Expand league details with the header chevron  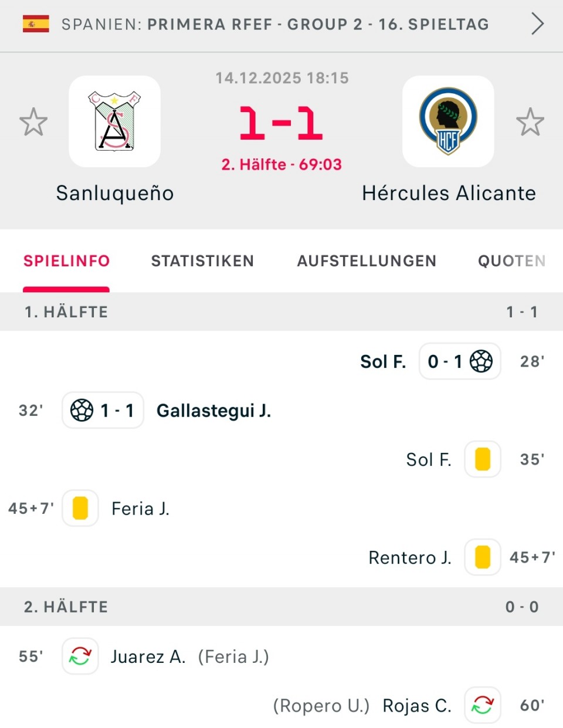tap(537, 24)
